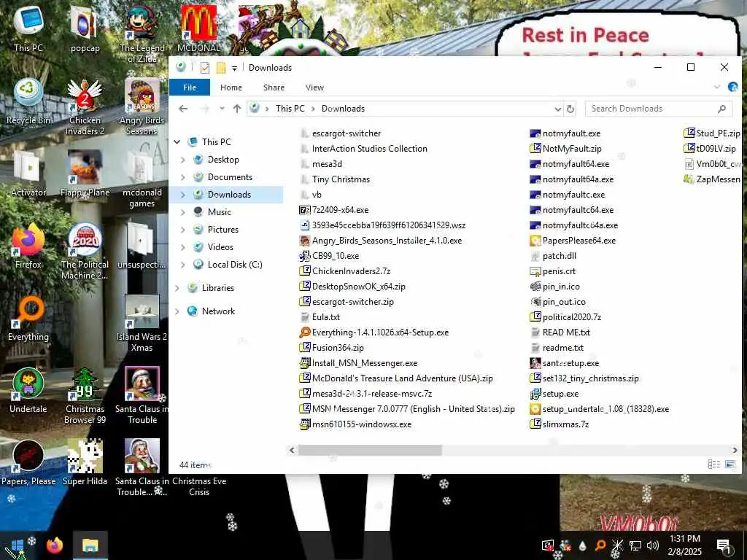Open The Political Machine 2020 shortcut
747x560 pixels.
(x=85, y=251)
